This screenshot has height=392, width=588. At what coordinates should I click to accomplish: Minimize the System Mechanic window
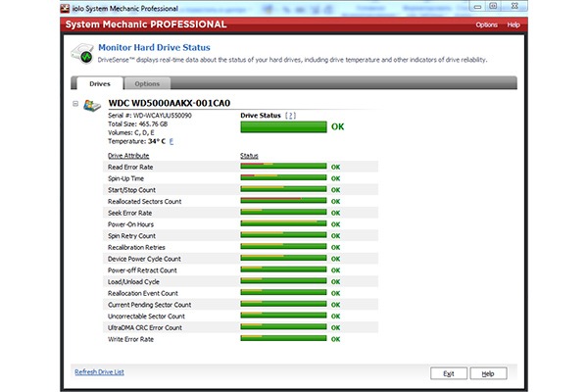(x=477, y=7)
